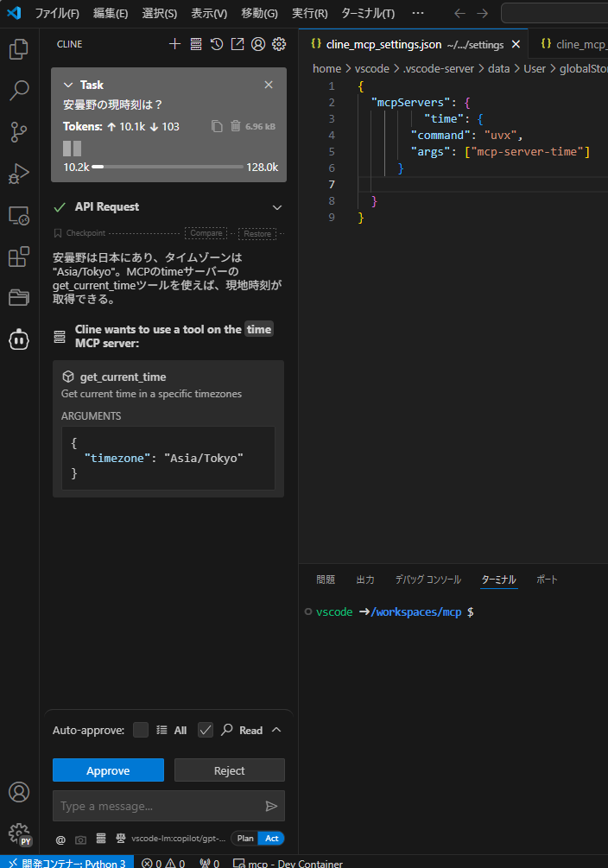The image size is (608, 868).
Task: Open Cline settings gear in panel header
Action: [x=279, y=44]
